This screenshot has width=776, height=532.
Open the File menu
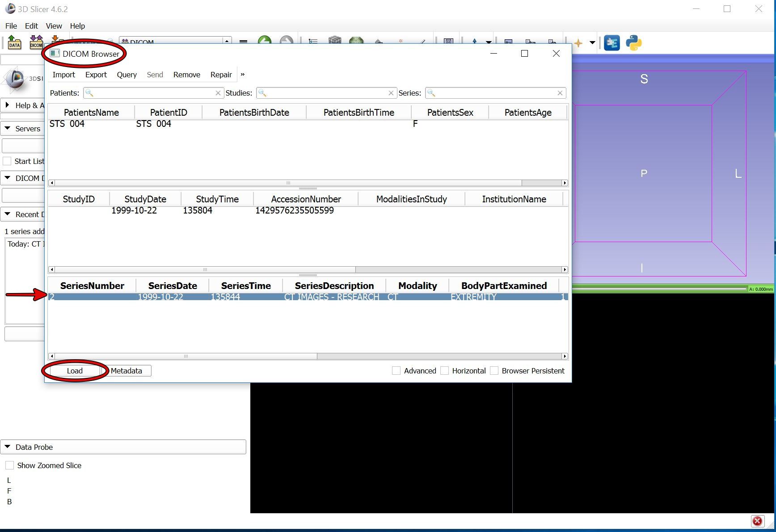(x=11, y=26)
